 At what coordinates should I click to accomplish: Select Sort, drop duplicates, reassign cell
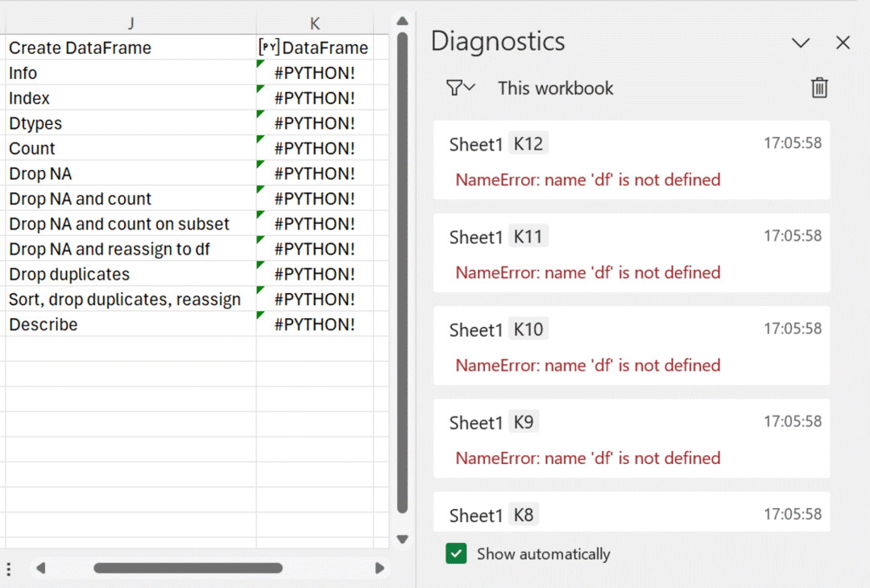131,299
